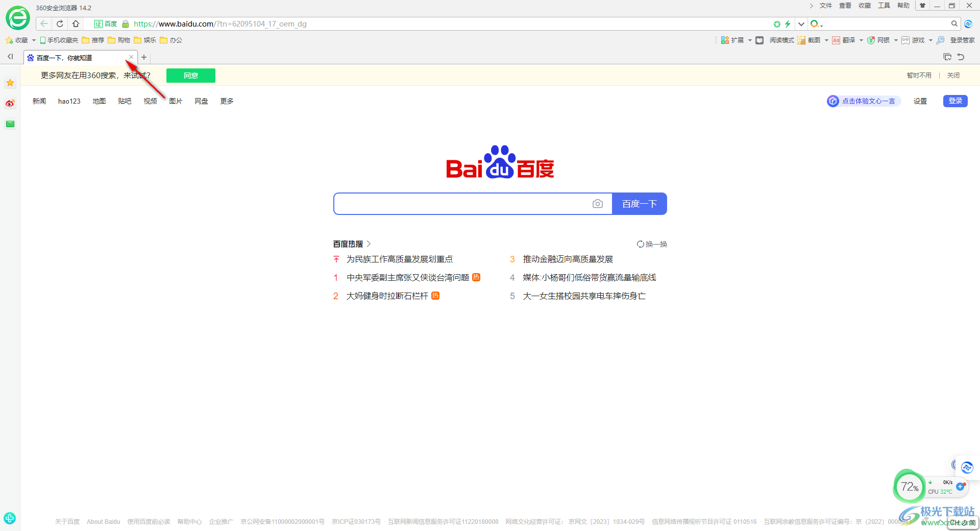Open the 百度热搜 heading link

click(352, 244)
